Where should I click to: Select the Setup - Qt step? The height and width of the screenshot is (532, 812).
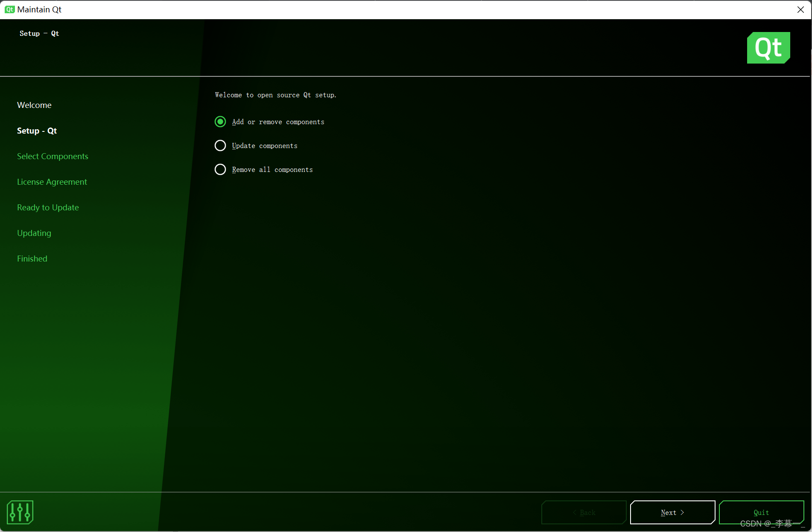point(37,131)
